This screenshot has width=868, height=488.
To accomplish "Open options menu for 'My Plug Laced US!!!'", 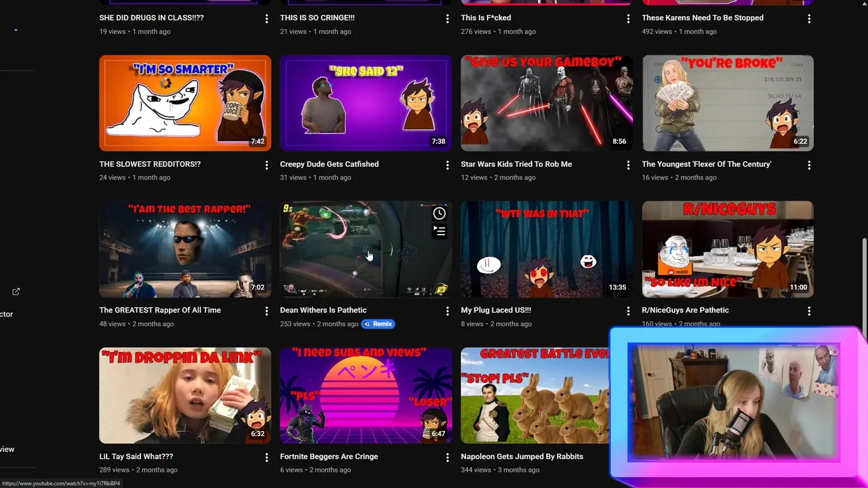I will pos(628,311).
